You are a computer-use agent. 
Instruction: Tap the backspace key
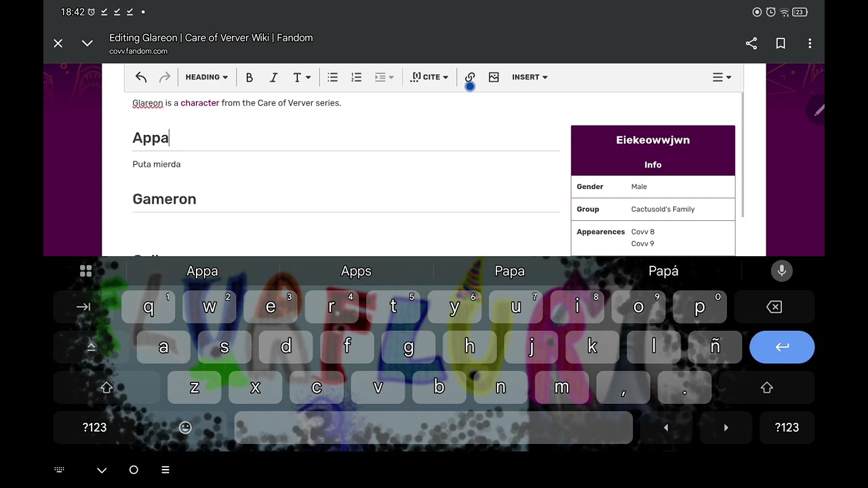[x=774, y=307]
